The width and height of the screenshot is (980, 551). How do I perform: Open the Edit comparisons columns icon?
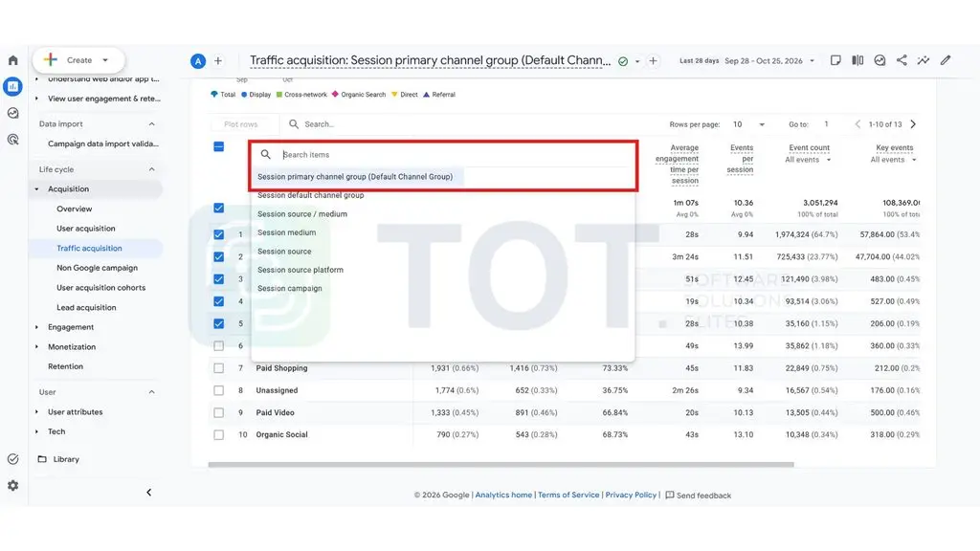point(857,60)
